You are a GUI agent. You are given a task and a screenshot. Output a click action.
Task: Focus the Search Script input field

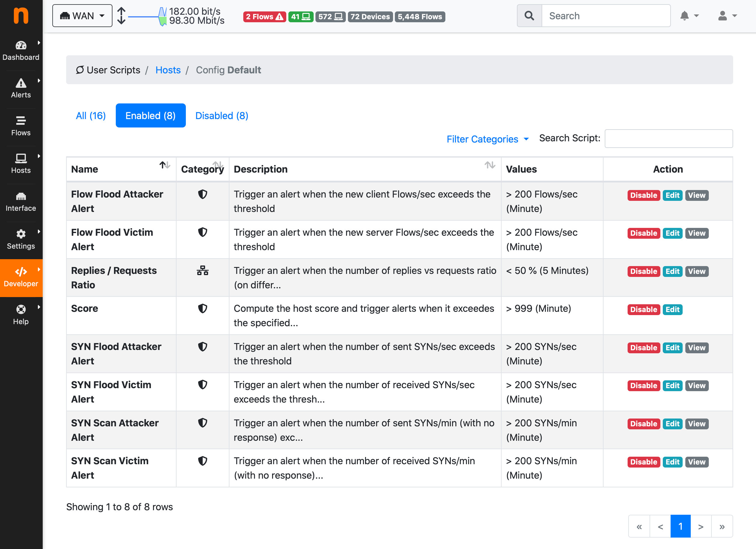pyautogui.click(x=668, y=139)
